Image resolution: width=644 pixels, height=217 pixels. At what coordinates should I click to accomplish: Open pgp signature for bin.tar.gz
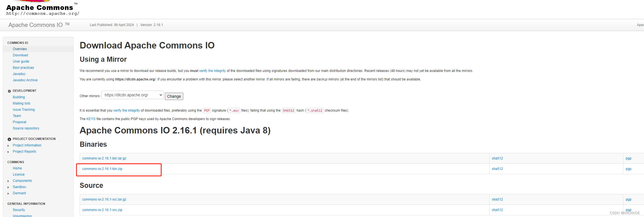coord(628,158)
